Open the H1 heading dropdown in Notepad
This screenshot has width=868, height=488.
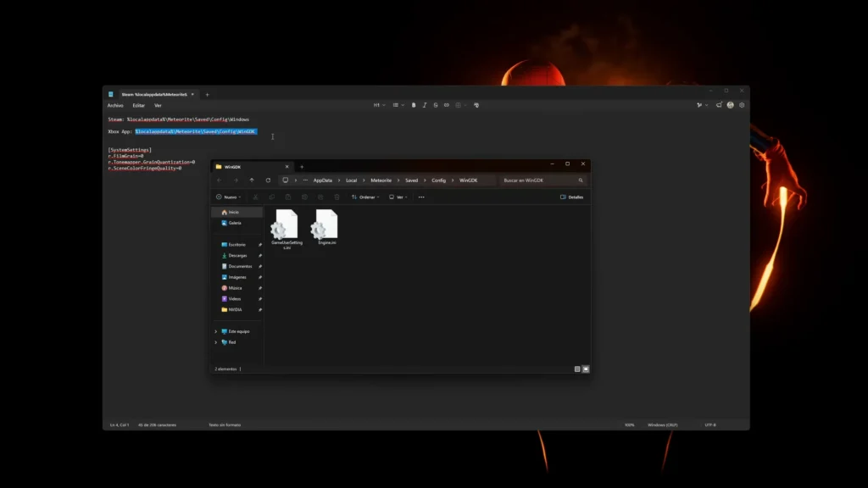point(379,105)
